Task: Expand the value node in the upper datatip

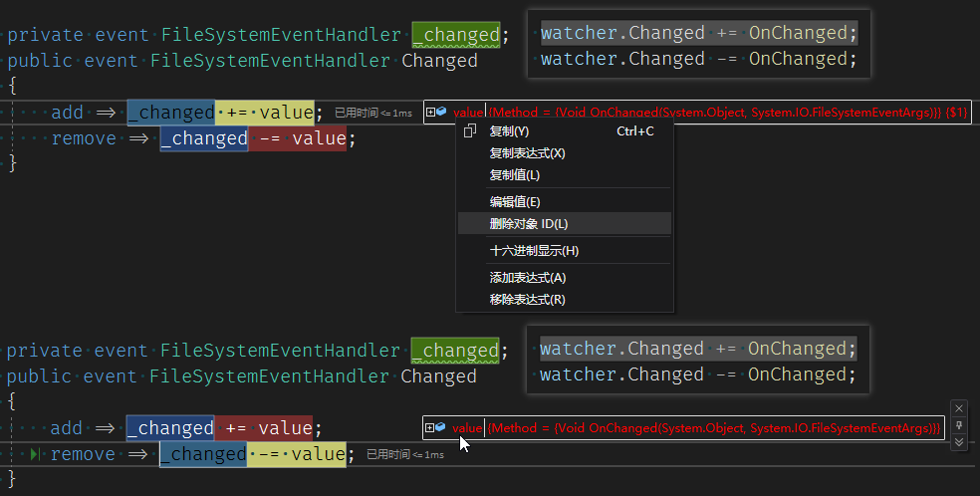Action: click(430, 113)
